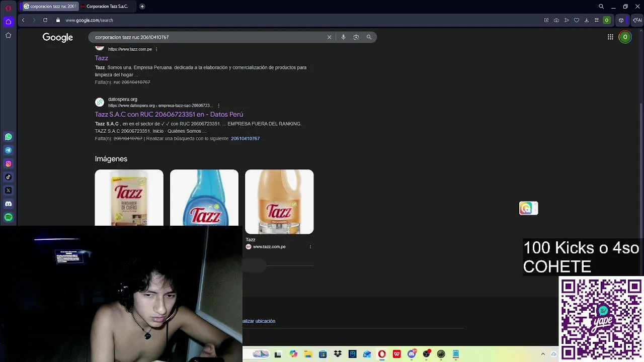The width and height of the screenshot is (644, 362).
Task: Open Spotify in Opera sidebar
Action: point(8,217)
